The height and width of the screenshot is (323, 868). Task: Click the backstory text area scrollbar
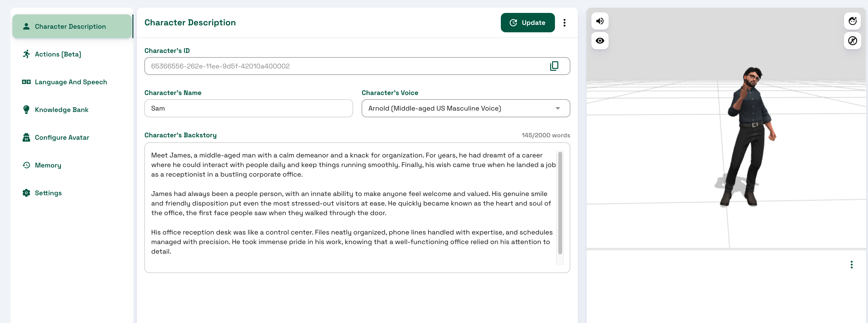(x=560, y=203)
